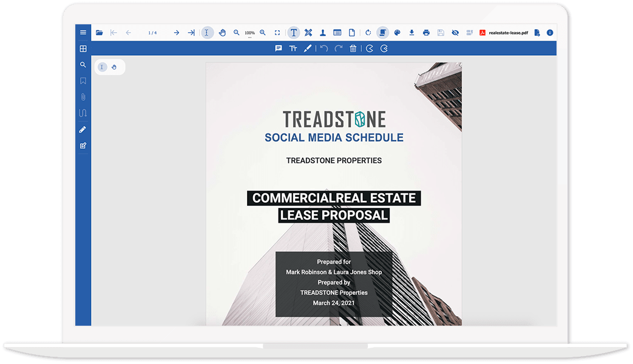The height and width of the screenshot is (364, 633).
Task: Open the hamburger menu in the top-left corner
Action: 83,33
